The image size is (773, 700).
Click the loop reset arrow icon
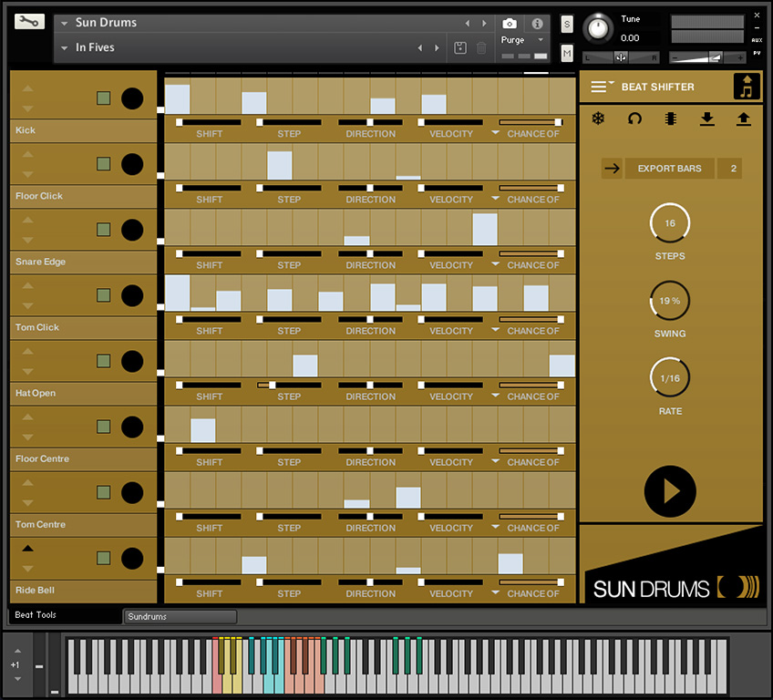(x=634, y=118)
